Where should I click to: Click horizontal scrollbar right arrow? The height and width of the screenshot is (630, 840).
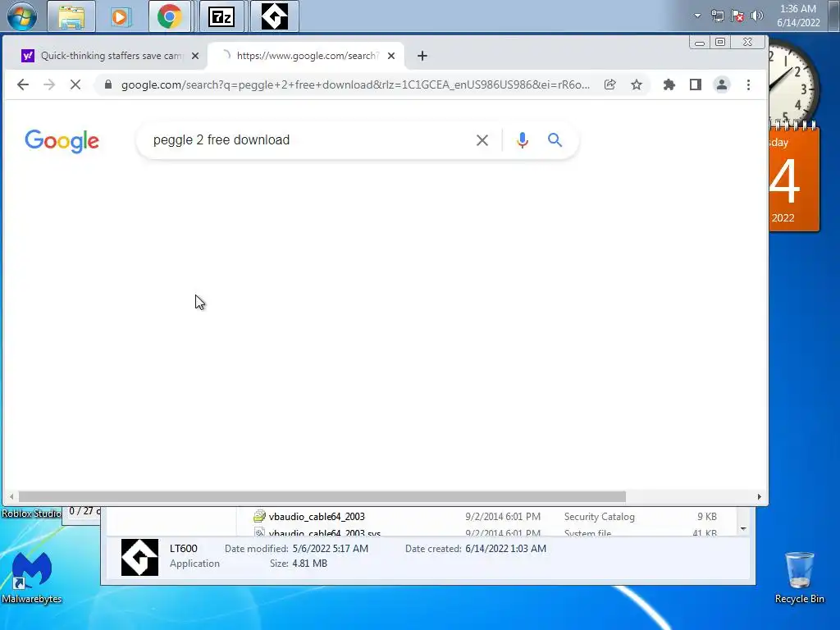click(x=759, y=496)
